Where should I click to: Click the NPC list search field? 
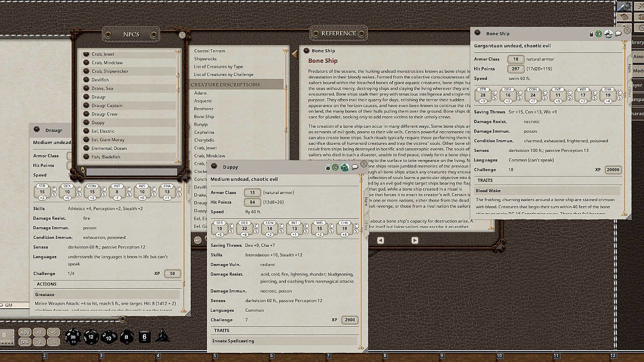point(132,172)
